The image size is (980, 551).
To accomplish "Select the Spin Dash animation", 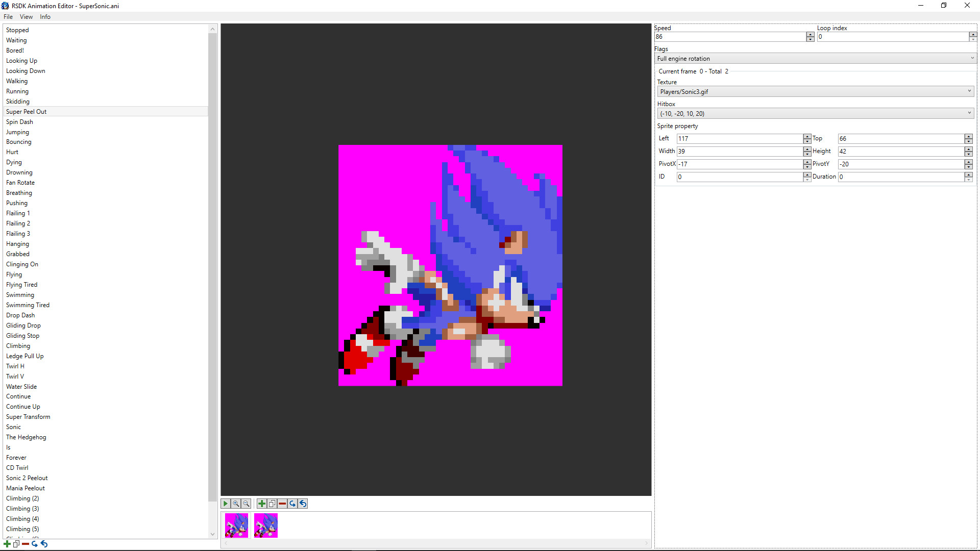I will pos(19,121).
